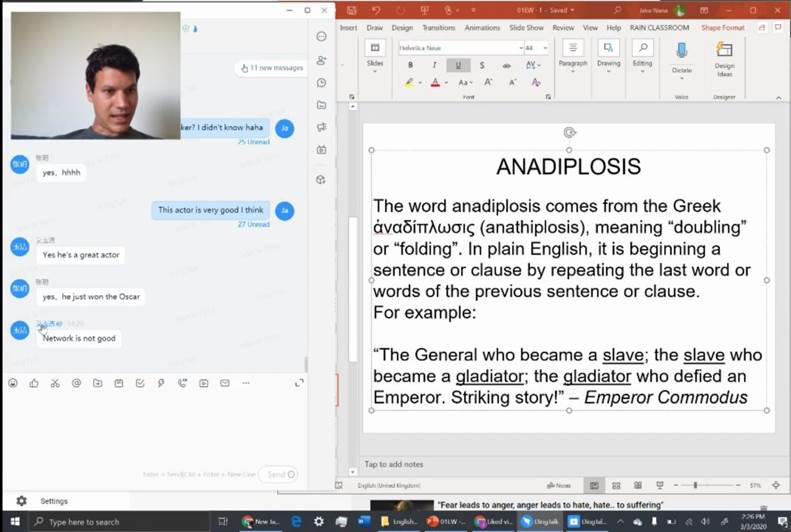Open the Transitions ribbon tab

click(x=438, y=28)
